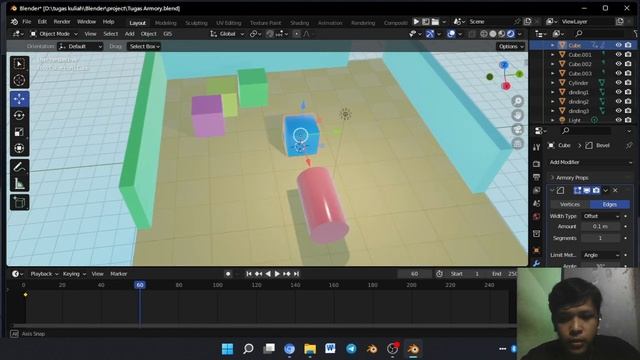Select the Select Box tool in the viewport toolbar
This screenshot has width=640, height=360.
coord(19,64)
